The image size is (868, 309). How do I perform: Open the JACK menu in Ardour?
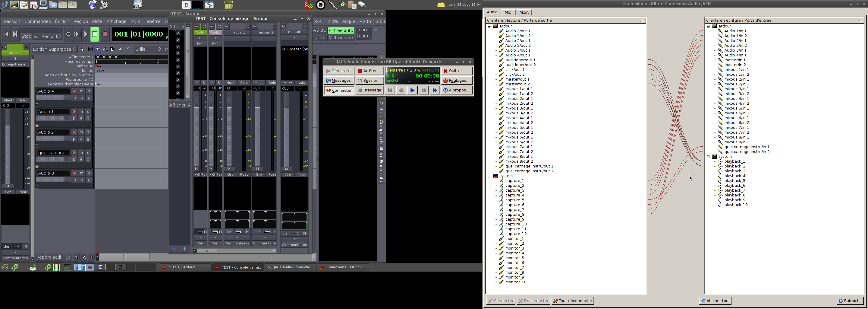point(135,22)
